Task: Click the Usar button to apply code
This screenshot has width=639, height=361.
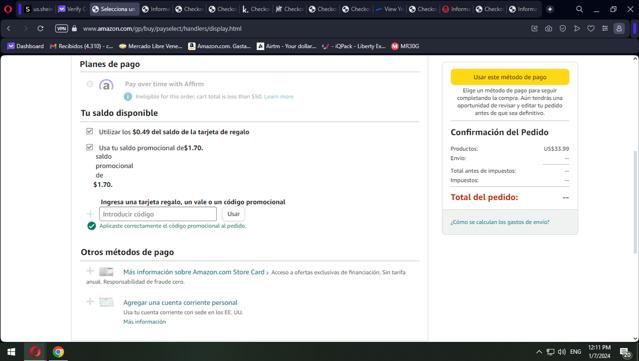Action: [234, 214]
